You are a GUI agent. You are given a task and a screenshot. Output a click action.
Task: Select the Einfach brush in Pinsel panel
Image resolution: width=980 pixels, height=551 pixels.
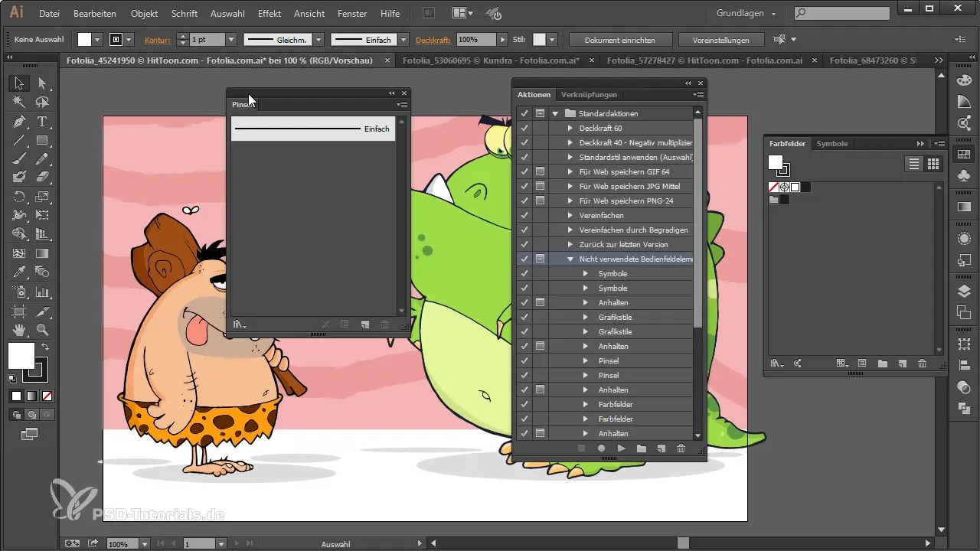[x=313, y=129]
